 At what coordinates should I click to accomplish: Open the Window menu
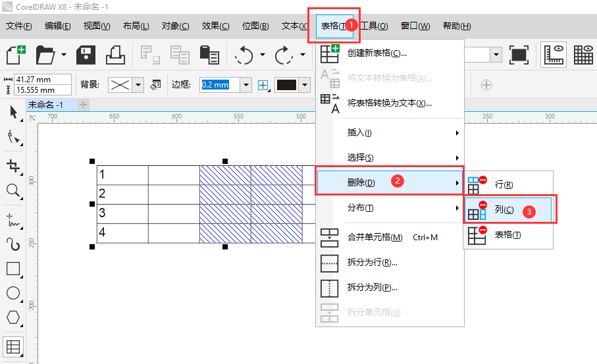click(415, 26)
